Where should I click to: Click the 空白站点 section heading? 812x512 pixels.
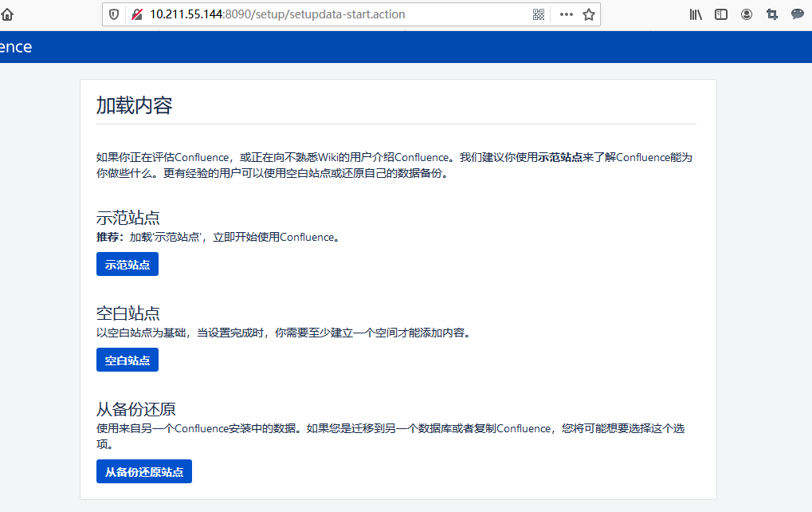click(127, 313)
